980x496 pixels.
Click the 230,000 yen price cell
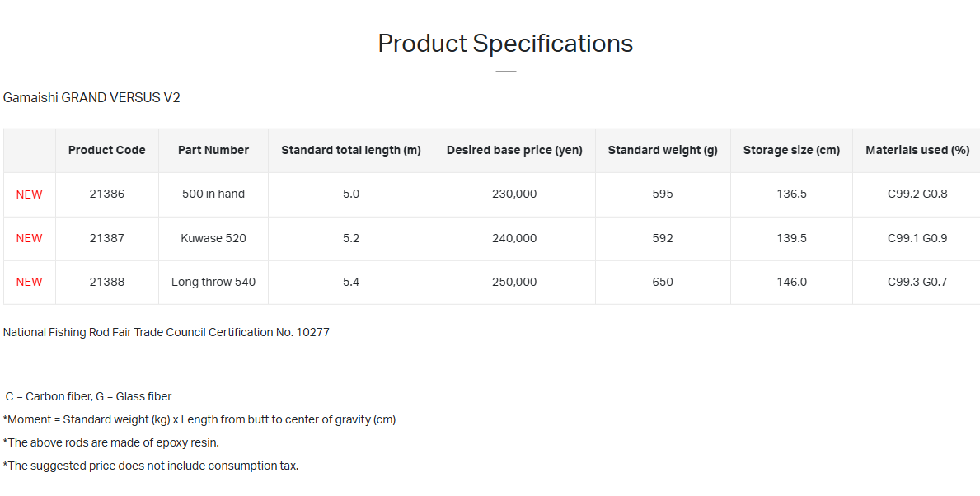[x=514, y=194]
